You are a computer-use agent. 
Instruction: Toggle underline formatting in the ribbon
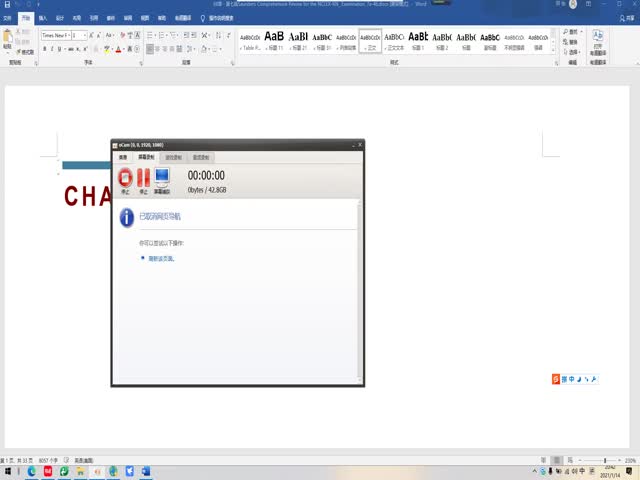pyautogui.click(x=61, y=48)
